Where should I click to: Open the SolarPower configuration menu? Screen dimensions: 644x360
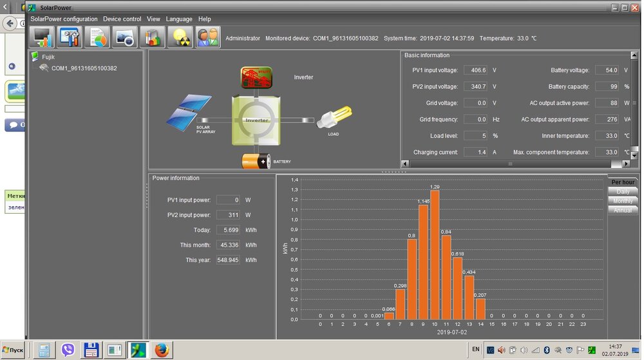click(64, 19)
